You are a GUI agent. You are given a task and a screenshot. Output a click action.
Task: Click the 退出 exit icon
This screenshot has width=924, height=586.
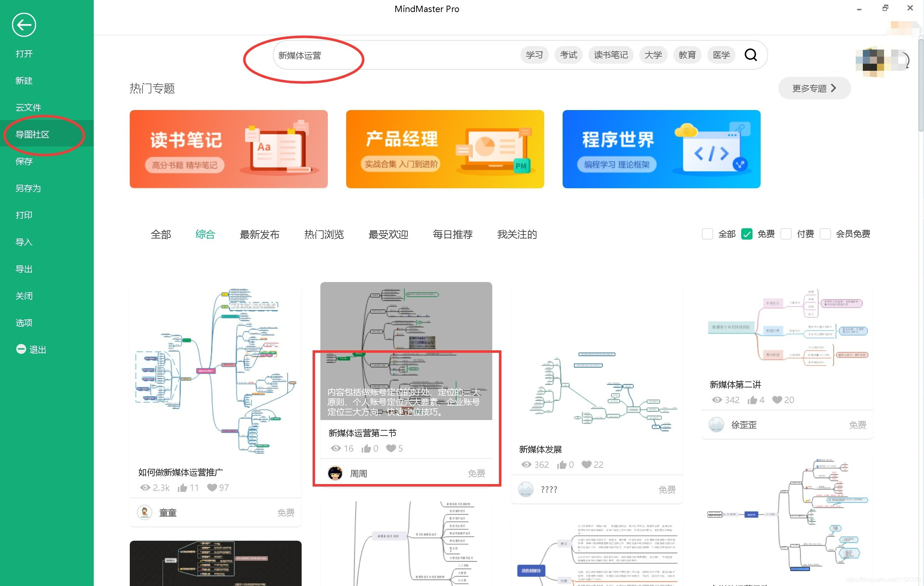pyautogui.click(x=21, y=349)
